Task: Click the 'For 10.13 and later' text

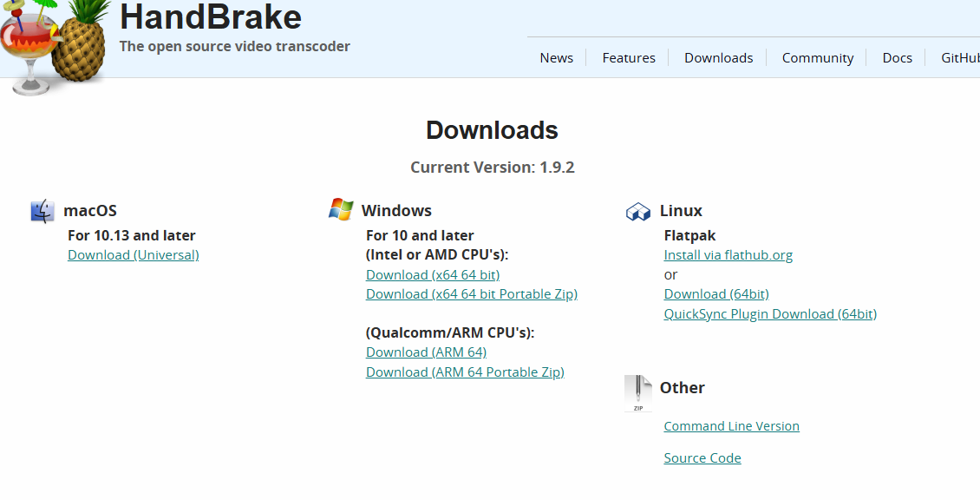Action: [x=132, y=236]
